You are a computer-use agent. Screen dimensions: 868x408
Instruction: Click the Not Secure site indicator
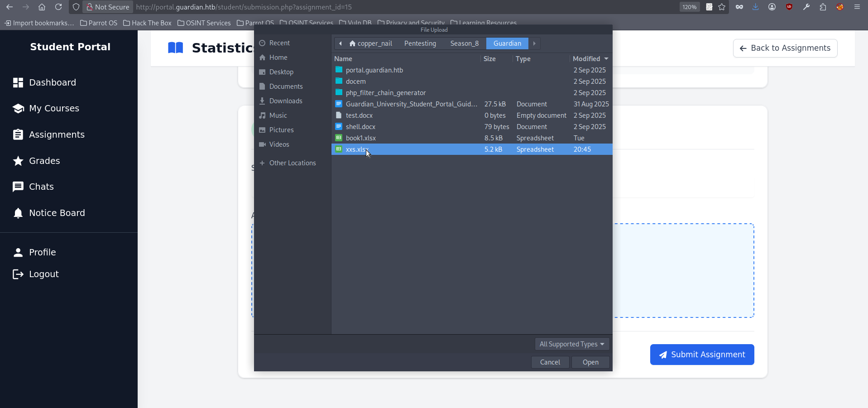[108, 7]
